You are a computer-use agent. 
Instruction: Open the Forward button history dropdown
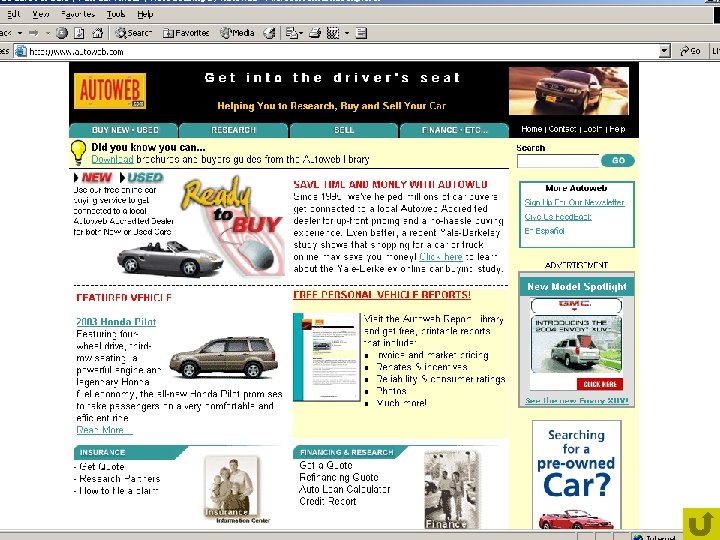47,33
